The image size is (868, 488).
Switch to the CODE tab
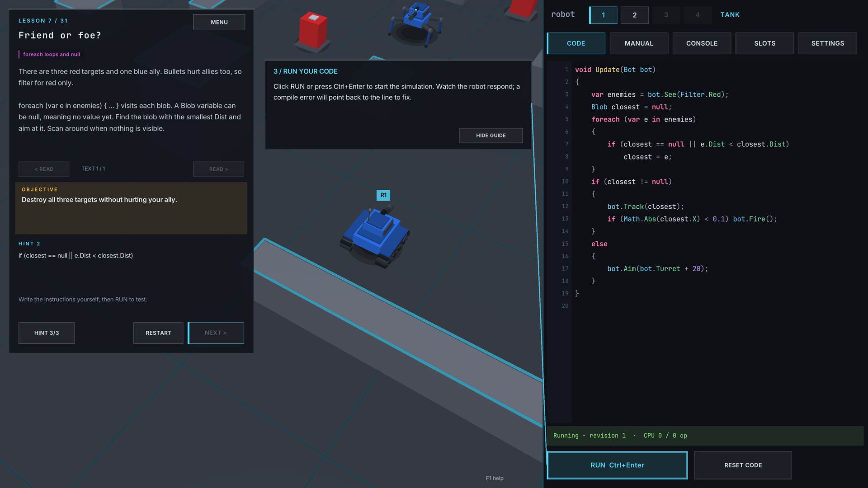coord(576,43)
